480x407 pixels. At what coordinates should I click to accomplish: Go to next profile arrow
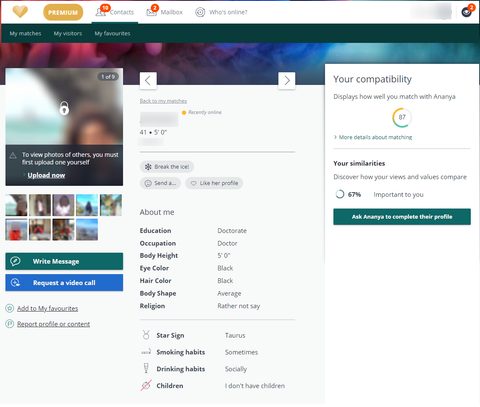[x=287, y=81]
